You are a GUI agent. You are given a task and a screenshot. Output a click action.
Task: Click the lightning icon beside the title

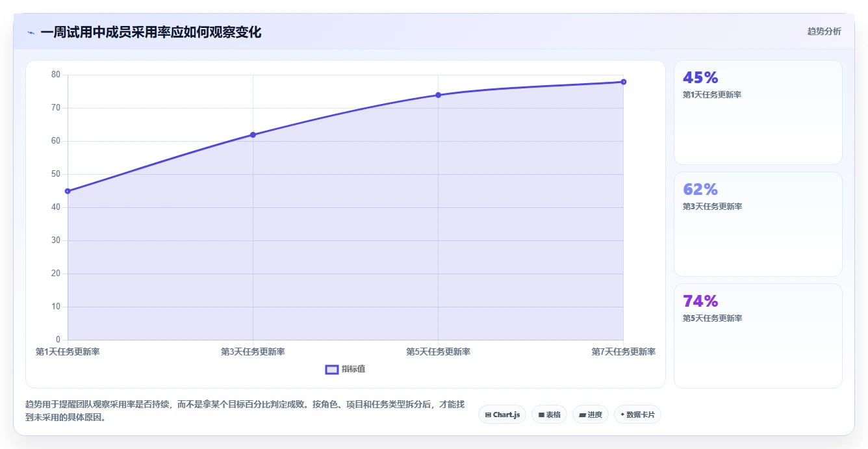(x=31, y=32)
